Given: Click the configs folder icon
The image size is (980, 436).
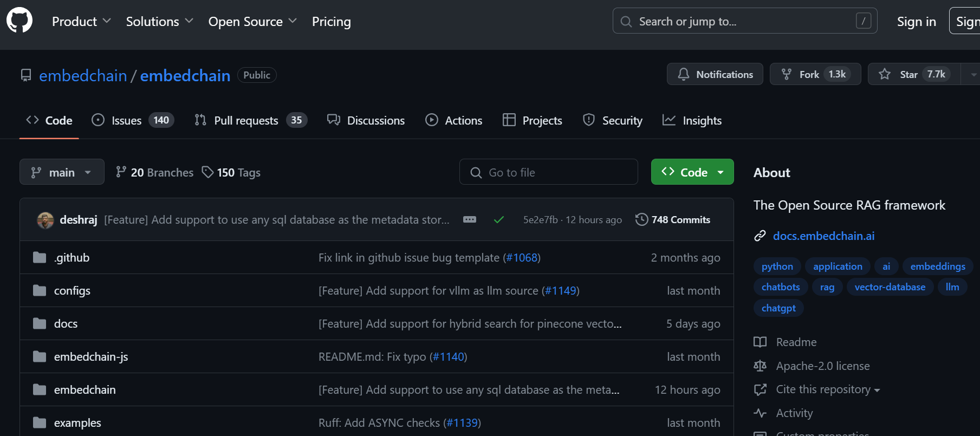Looking at the screenshot, I should click(x=40, y=290).
